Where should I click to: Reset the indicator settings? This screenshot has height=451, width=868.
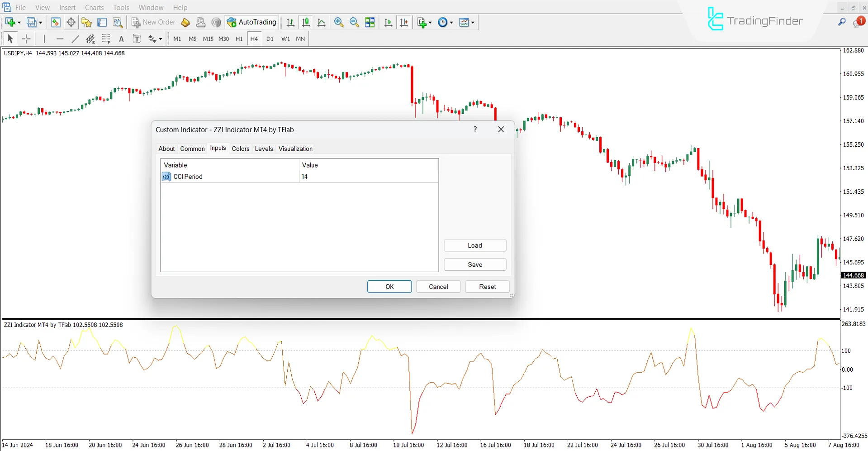[487, 286]
